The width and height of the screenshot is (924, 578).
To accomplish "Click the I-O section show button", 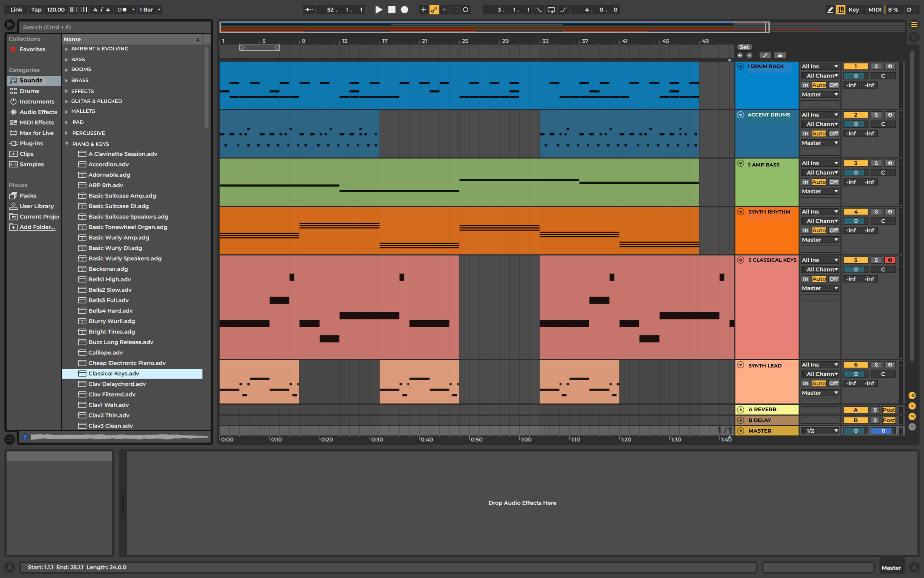I will pos(912,395).
